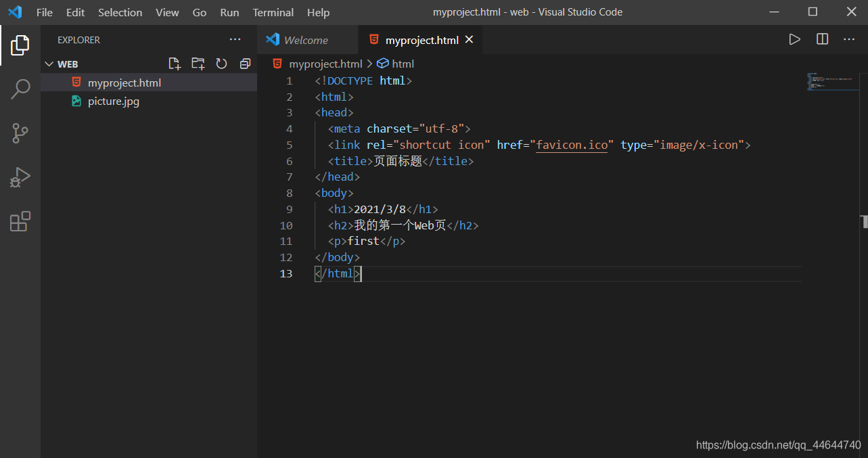Click line number 5 in the gutter
The image size is (868, 458).
coord(290,145)
